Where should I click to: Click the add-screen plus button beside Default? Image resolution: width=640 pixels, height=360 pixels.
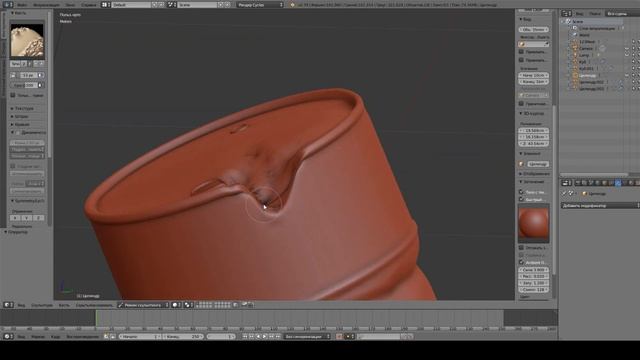click(x=155, y=5)
